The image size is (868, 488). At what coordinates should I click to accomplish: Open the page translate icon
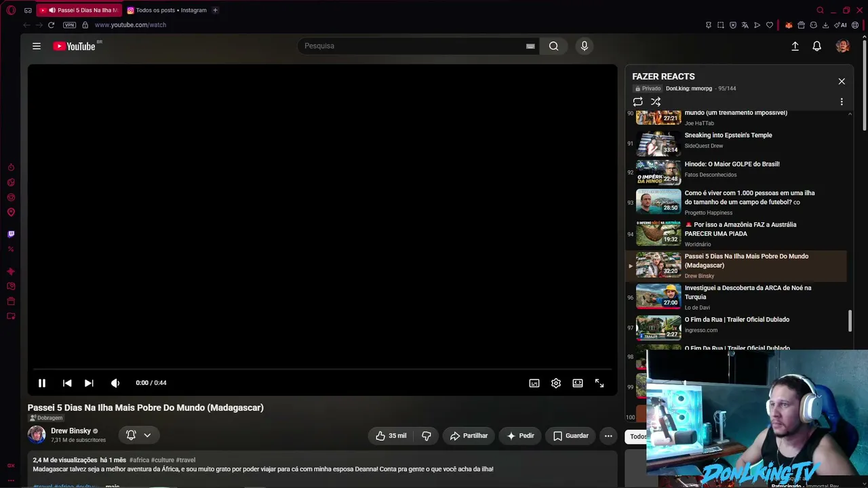click(745, 25)
